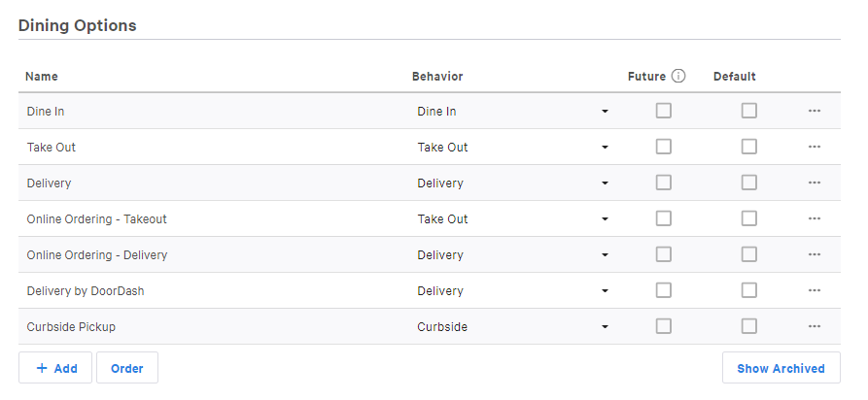Open the ellipsis menu for Delivery by DoorDash

coord(815,290)
